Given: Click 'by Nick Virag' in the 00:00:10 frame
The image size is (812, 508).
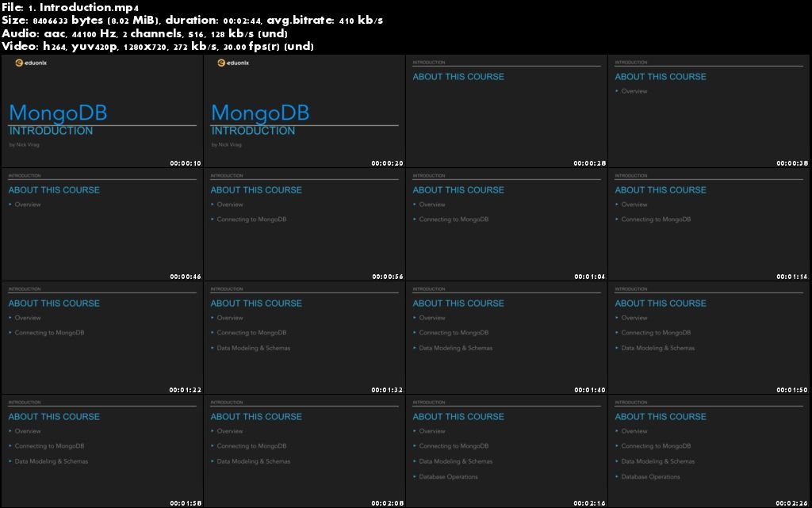Looking at the screenshot, I should coord(25,145).
